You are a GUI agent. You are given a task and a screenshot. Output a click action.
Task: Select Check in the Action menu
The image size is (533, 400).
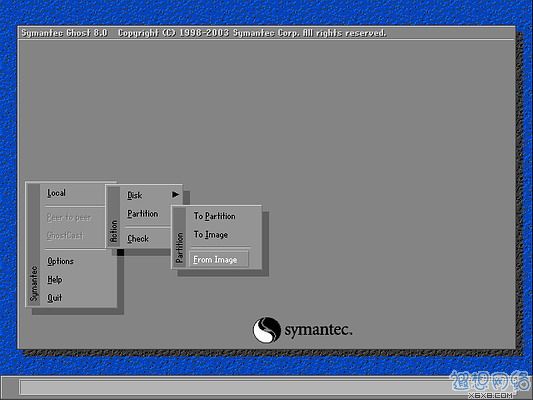pyautogui.click(x=138, y=239)
